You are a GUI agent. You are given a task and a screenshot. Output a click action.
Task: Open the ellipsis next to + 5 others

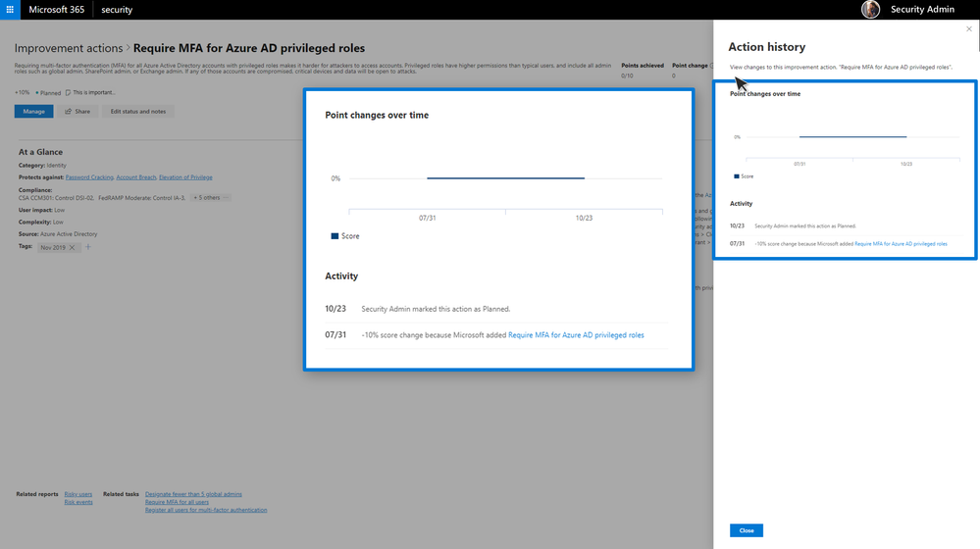pos(227,198)
